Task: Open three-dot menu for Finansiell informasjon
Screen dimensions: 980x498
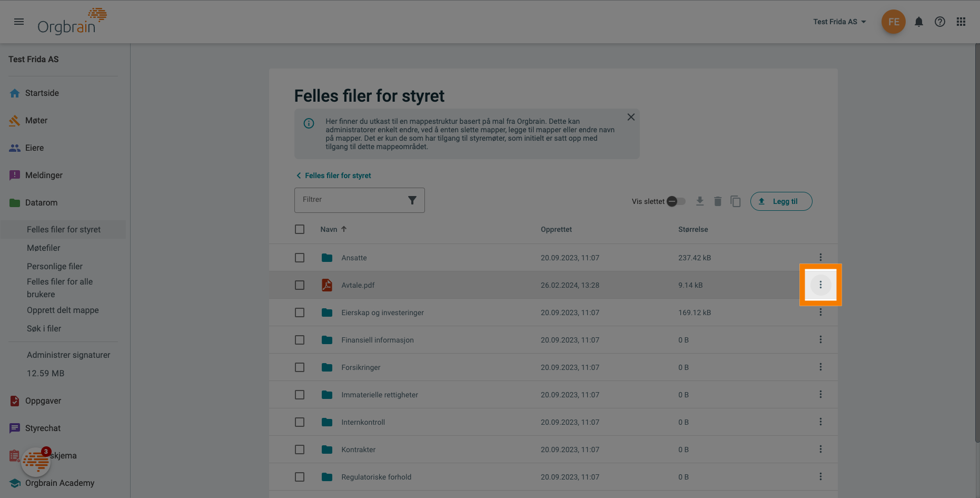Action: [820, 340]
